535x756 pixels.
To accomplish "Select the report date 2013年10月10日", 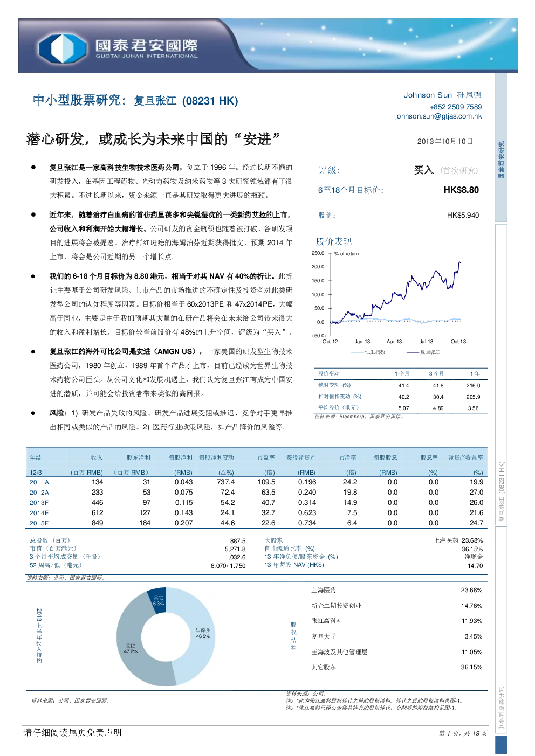I will point(445,141).
